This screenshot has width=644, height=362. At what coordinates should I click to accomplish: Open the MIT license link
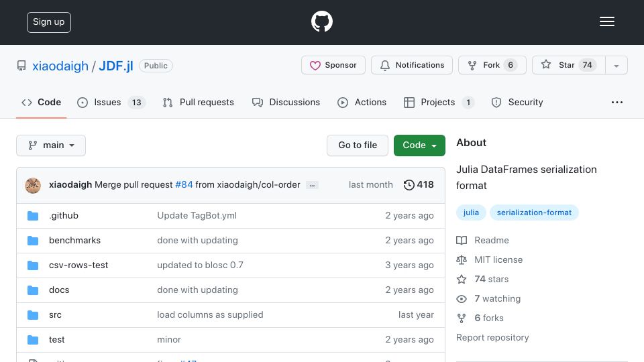coord(498,260)
